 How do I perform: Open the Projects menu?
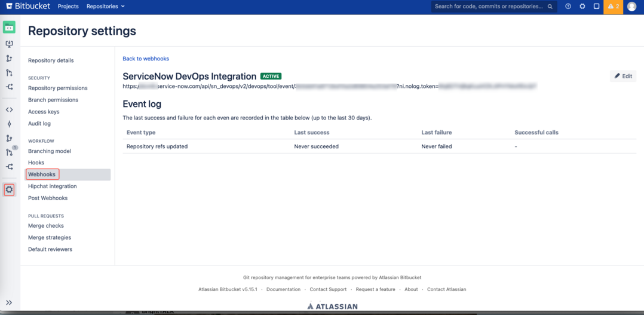pyautogui.click(x=68, y=6)
